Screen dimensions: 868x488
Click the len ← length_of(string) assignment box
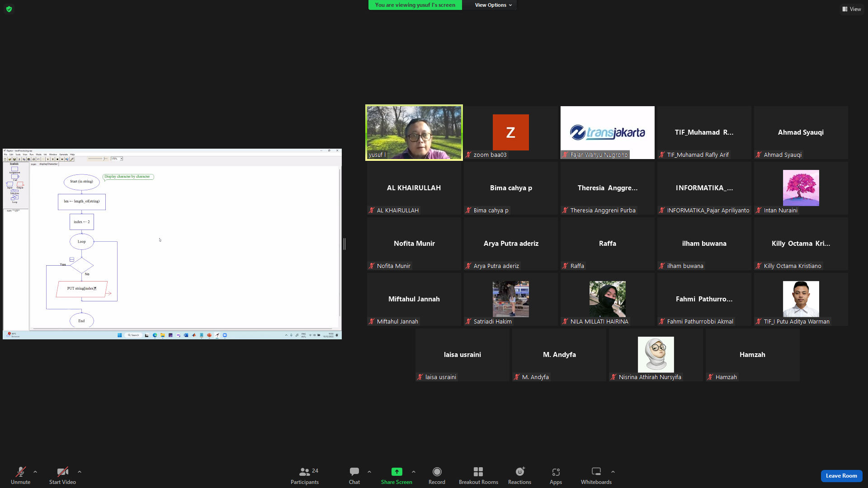82,202
